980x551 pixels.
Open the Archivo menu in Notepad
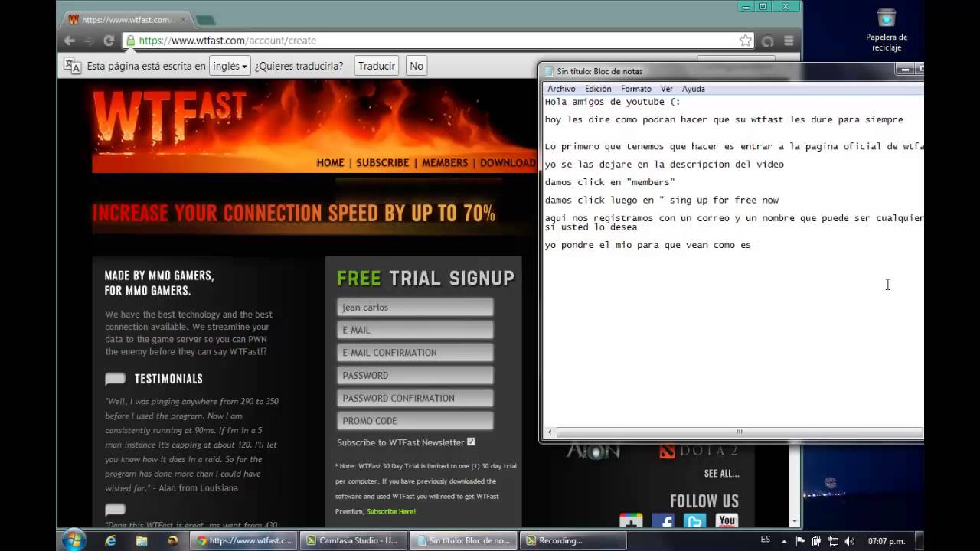(x=561, y=89)
